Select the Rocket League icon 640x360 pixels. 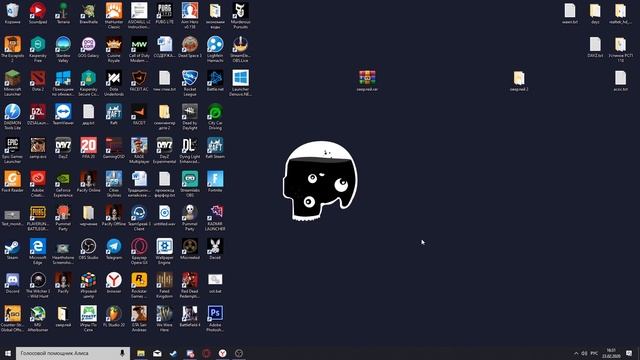tap(190, 83)
